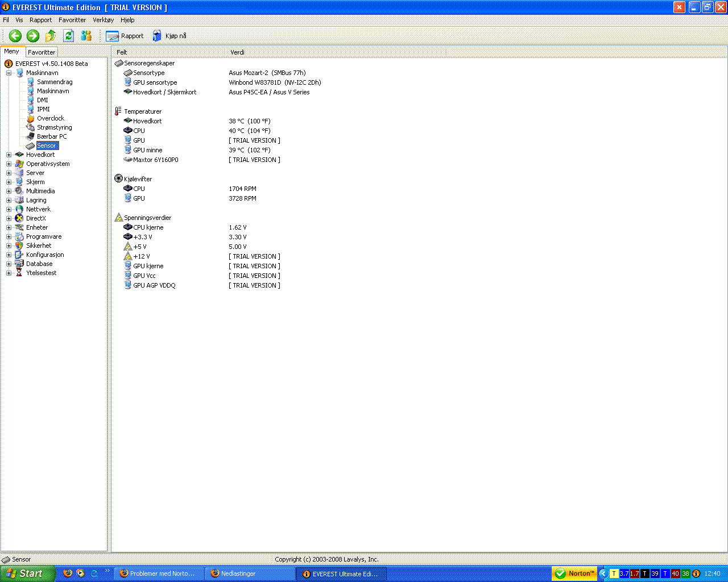Expand the Hovedkort tree branch

(9, 155)
